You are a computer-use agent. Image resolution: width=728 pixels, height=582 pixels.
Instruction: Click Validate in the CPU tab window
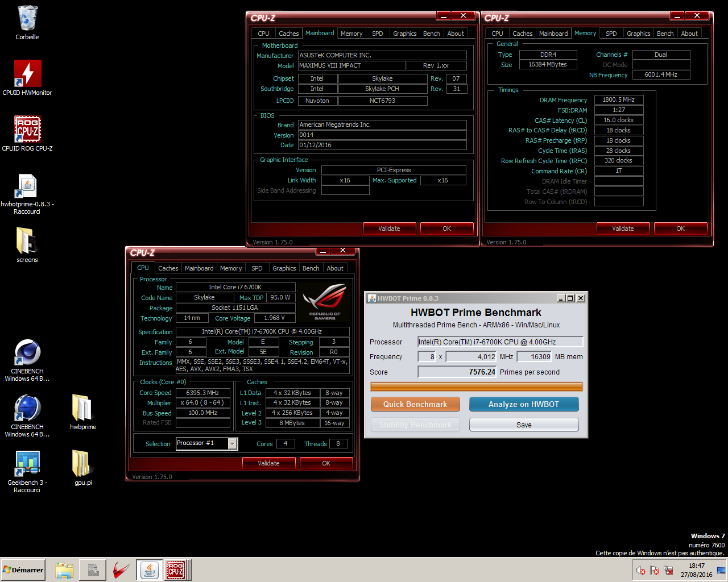pos(268,463)
